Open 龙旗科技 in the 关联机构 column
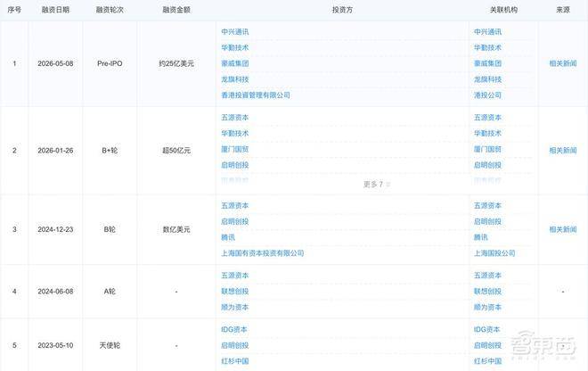Screen dimensions: 588x371 click(x=487, y=79)
